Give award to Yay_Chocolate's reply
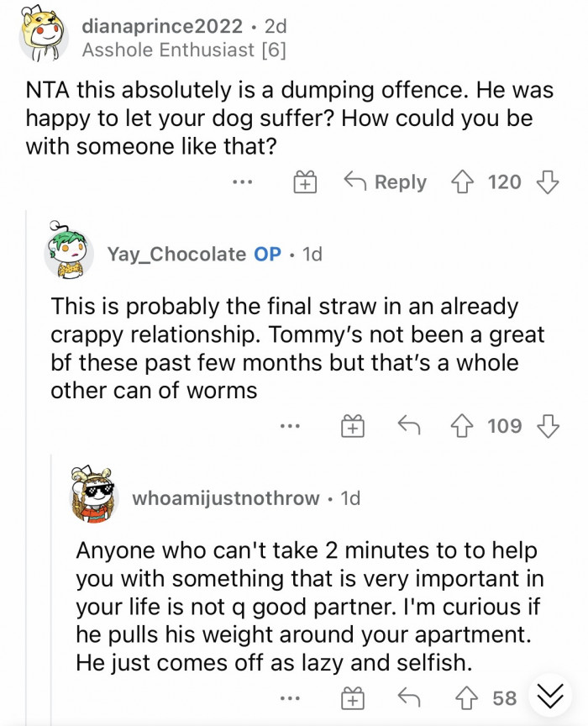Screen dimensions: 588x726 click(x=353, y=426)
